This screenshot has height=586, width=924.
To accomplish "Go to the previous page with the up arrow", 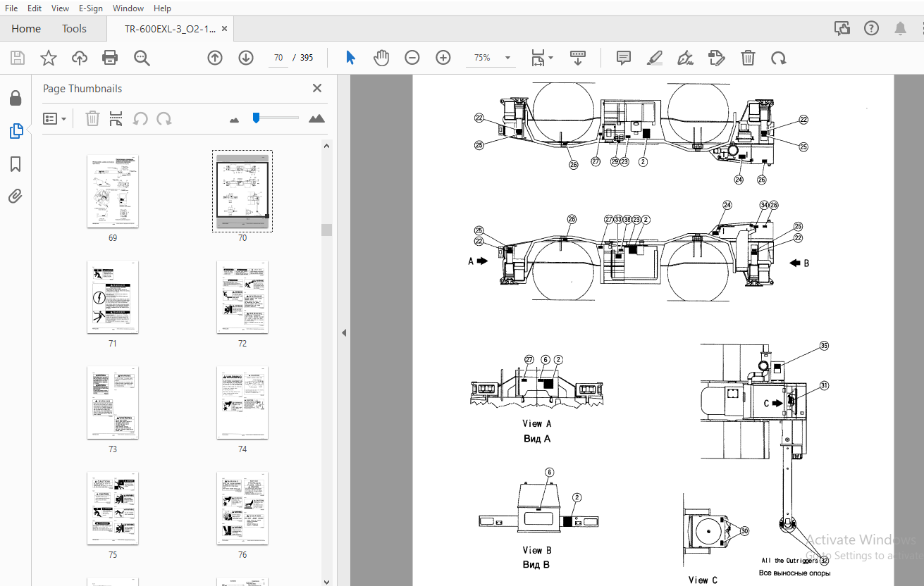I will tap(215, 58).
